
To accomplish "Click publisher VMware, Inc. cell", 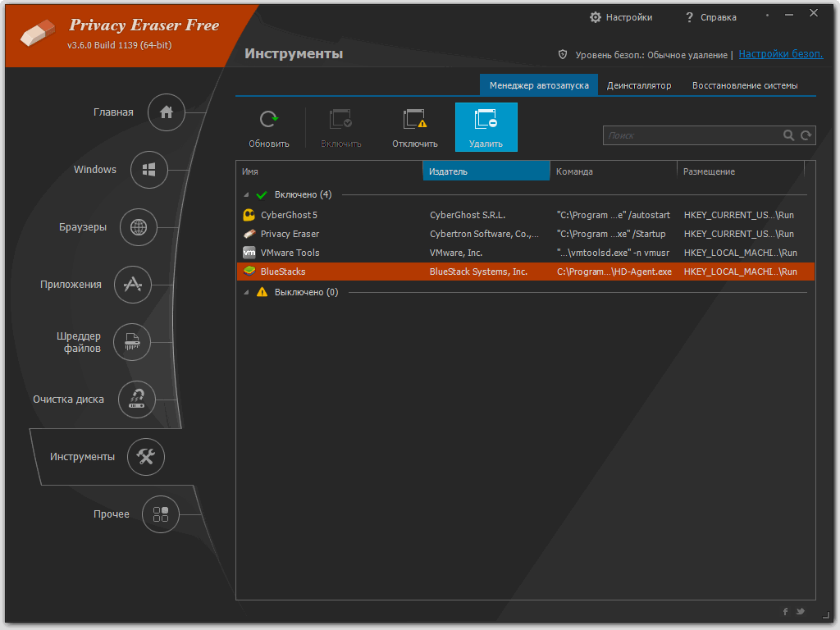I will (456, 253).
